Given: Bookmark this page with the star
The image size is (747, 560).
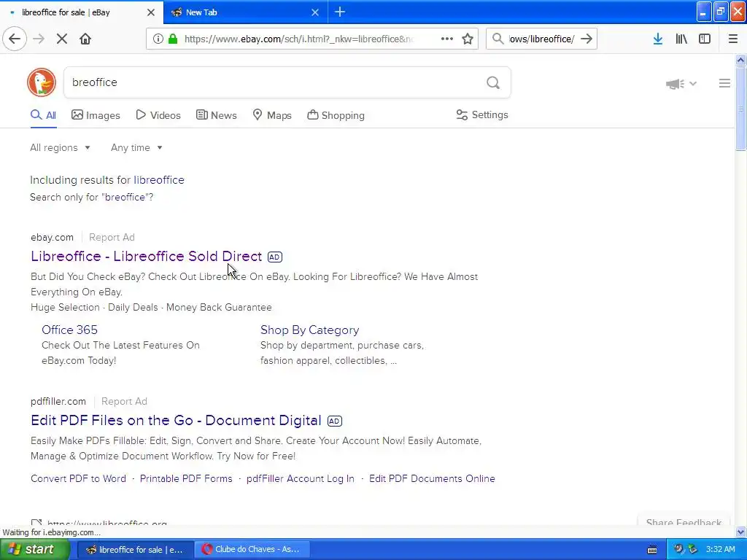Looking at the screenshot, I should coord(468,39).
